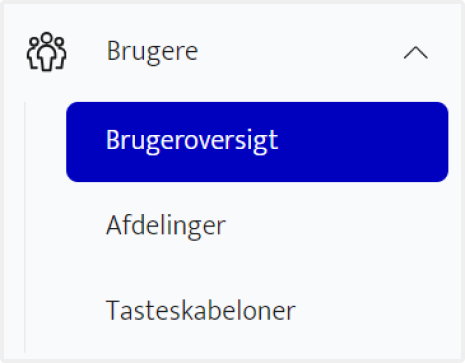The image size is (465, 363).
Task: Select the users group icon in the sidebar
Action: 46,52
